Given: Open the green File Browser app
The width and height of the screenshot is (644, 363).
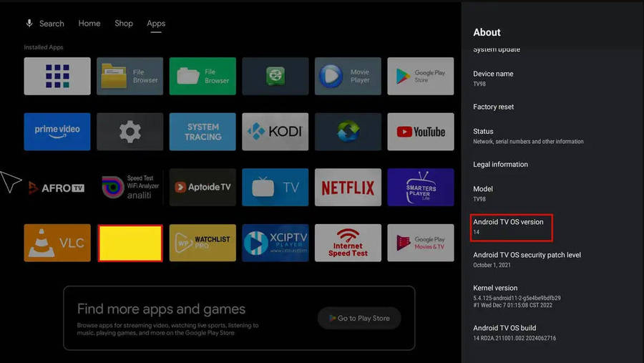Looking at the screenshot, I should [203, 76].
